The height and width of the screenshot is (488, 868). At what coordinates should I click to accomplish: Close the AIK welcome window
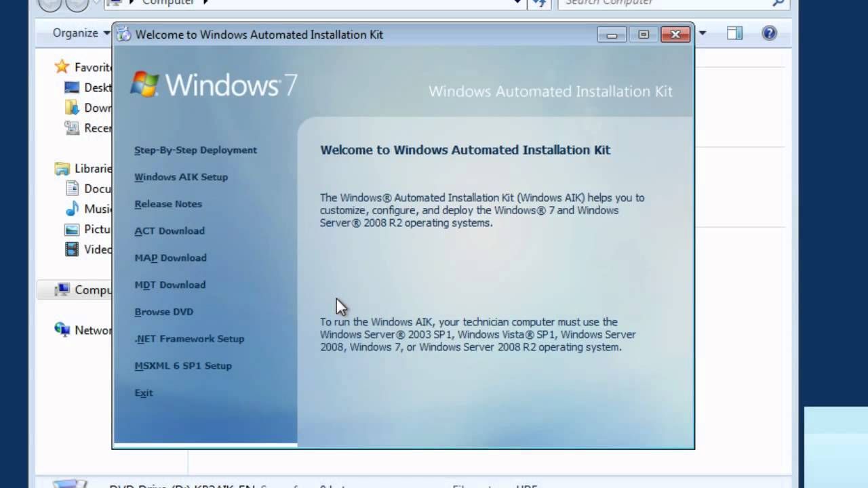pyautogui.click(x=675, y=35)
